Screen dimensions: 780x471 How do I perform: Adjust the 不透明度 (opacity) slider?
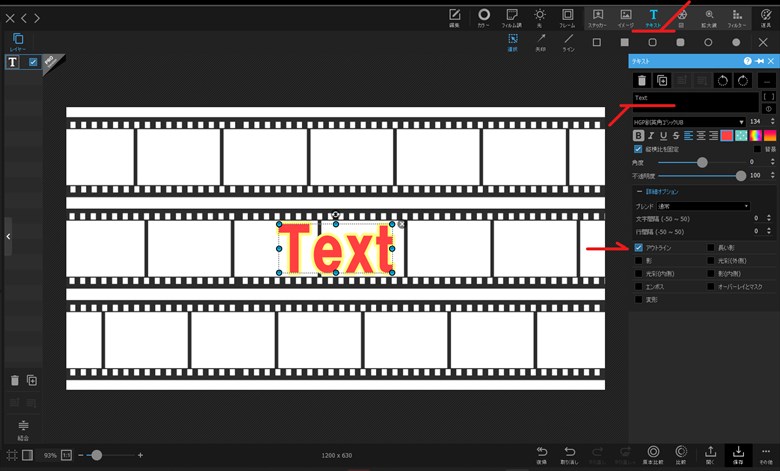(702, 176)
